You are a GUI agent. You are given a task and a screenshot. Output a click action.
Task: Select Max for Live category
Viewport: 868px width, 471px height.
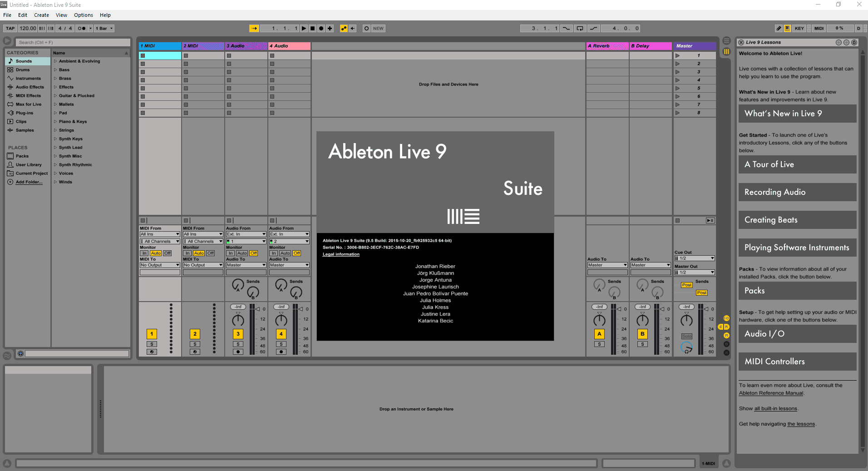coord(28,104)
